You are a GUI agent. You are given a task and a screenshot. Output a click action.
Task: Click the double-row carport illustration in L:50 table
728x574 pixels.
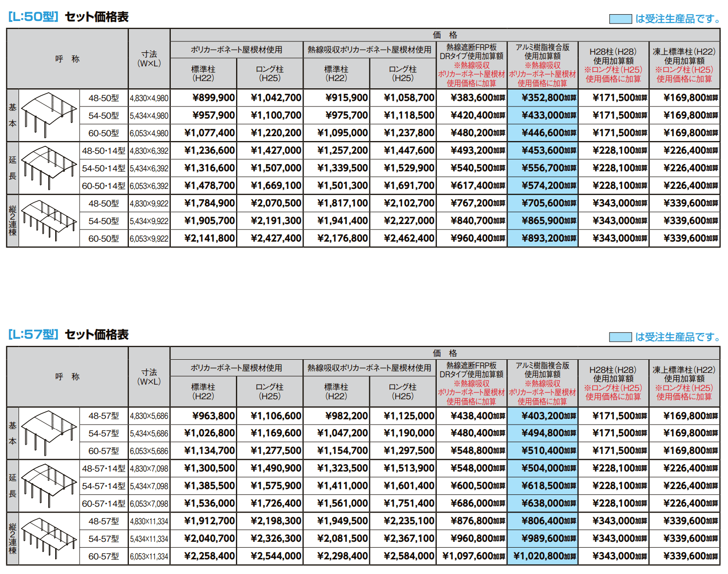pyautogui.click(x=49, y=221)
